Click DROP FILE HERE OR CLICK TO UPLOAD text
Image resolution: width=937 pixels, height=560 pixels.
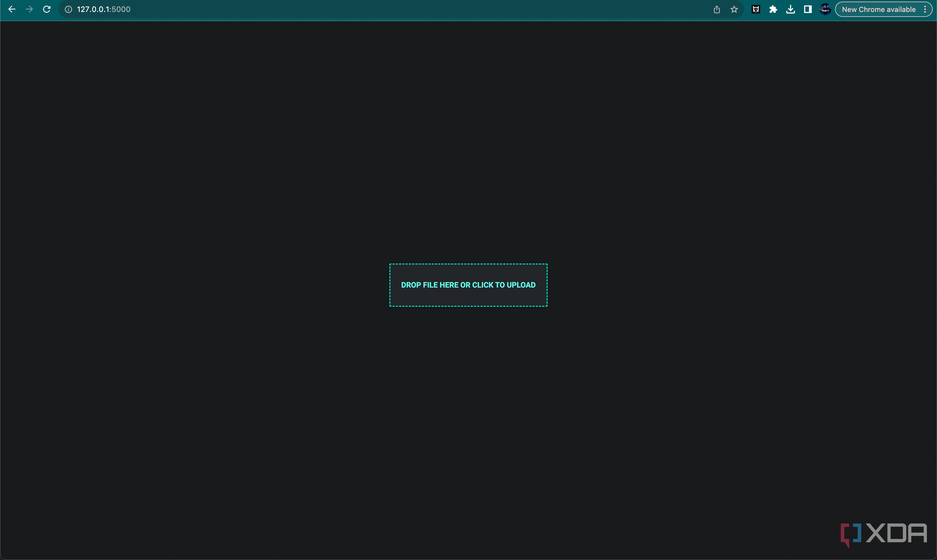pyautogui.click(x=468, y=285)
